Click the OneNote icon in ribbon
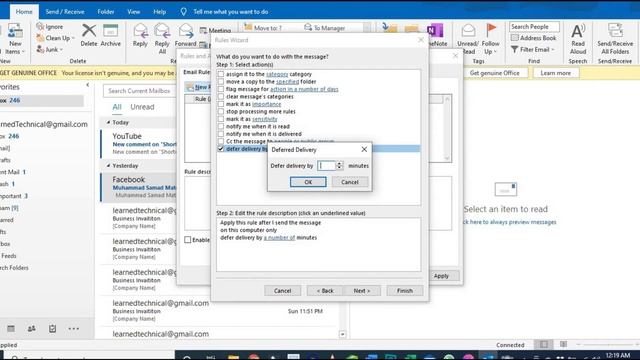Viewport: 640px width, 360px height. [x=436, y=31]
